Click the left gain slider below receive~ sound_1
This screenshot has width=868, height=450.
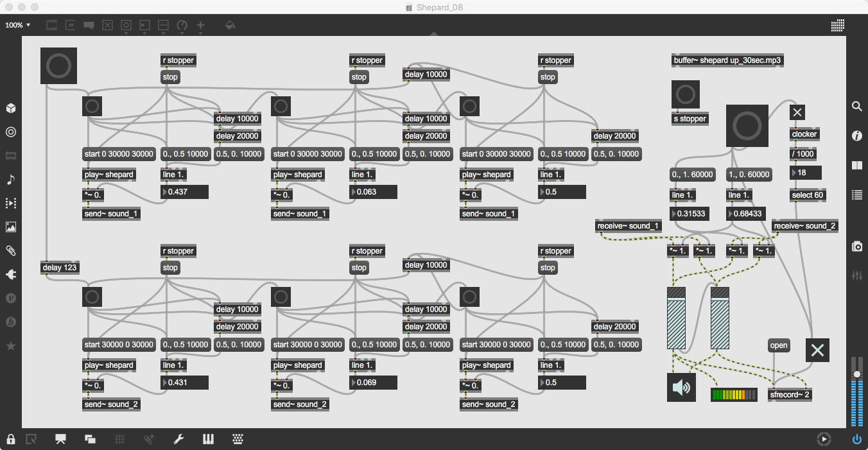(x=677, y=318)
